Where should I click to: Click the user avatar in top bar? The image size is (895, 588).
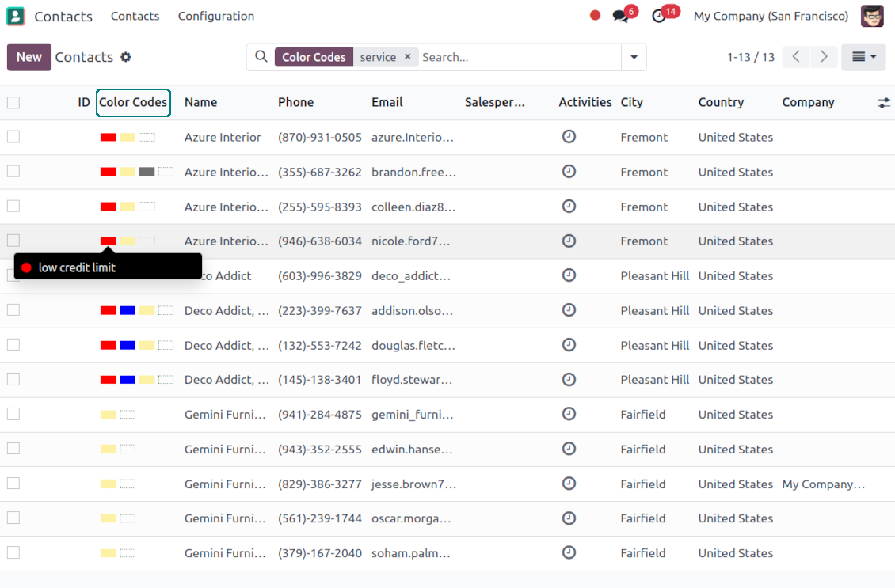pos(872,16)
